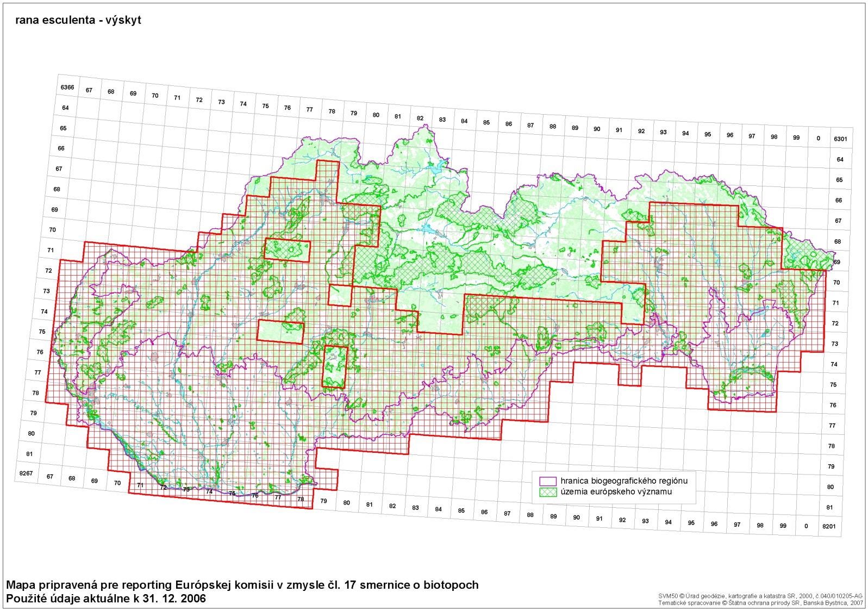Click the green hatched legend swatch
Image resolution: width=868 pixels, height=611 pixels.
(547, 492)
